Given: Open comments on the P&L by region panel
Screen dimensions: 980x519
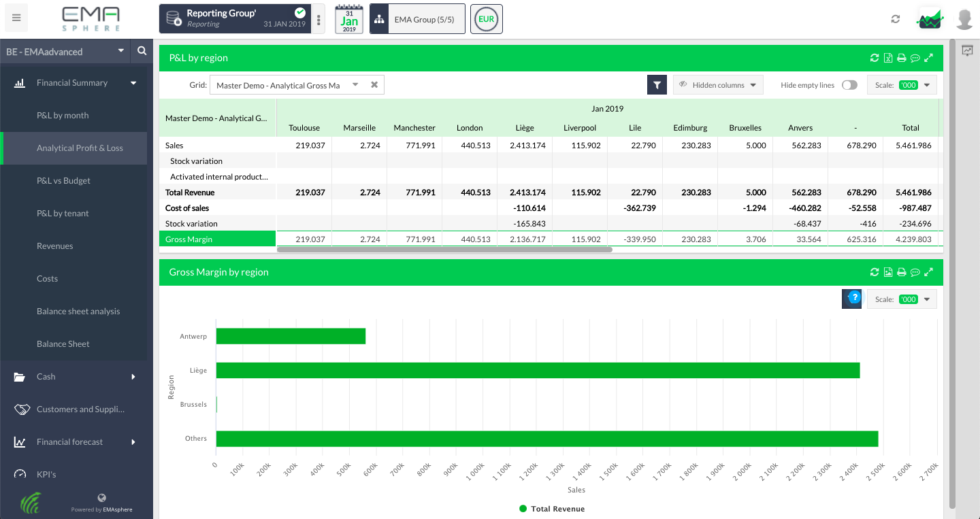Looking at the screenshot, I should (x=915, y=58).
